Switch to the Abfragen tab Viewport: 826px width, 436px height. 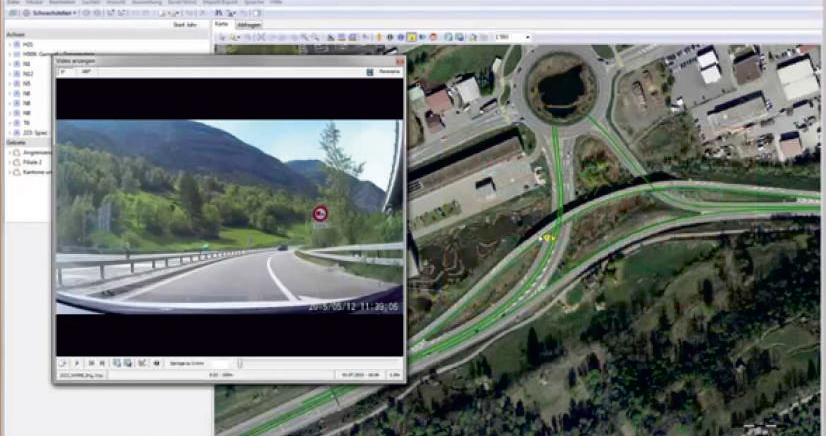point(247,23)
